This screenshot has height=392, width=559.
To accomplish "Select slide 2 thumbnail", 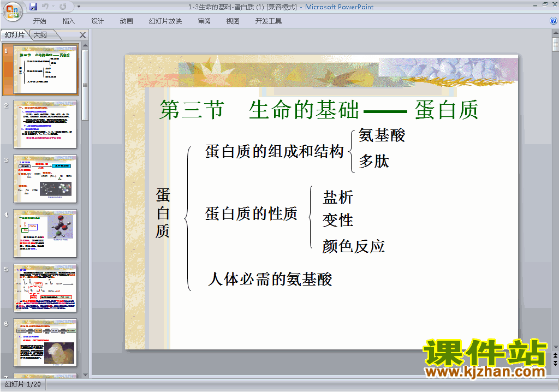I will tap(45, 124).
